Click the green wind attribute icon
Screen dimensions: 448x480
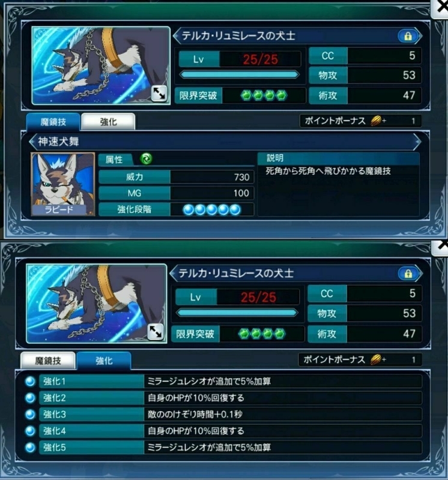tap(146, 159)
